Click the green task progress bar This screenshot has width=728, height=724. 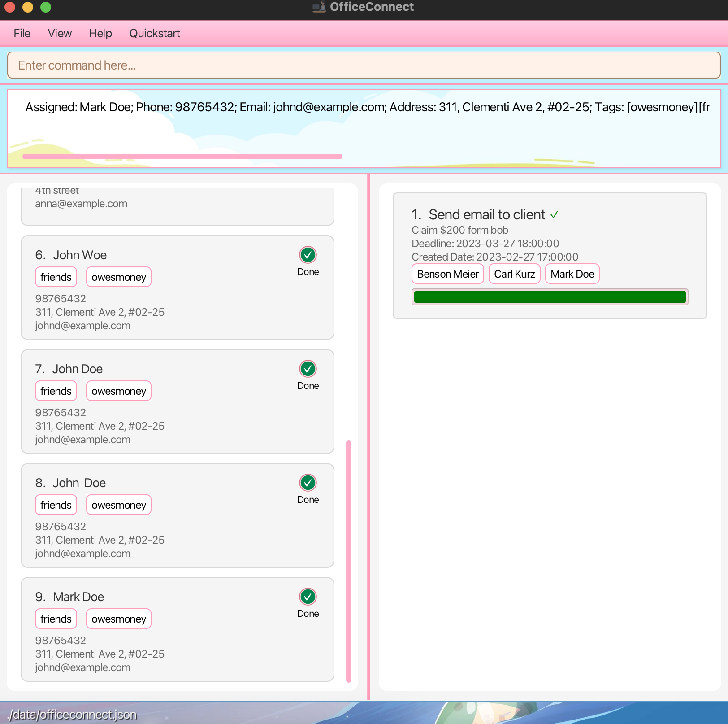coord(550,297)
